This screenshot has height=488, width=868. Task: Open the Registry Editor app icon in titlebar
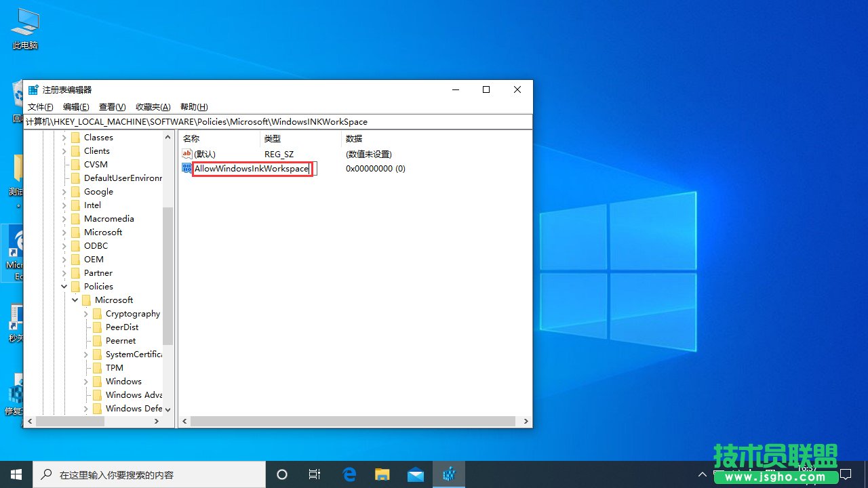point(33,89)
